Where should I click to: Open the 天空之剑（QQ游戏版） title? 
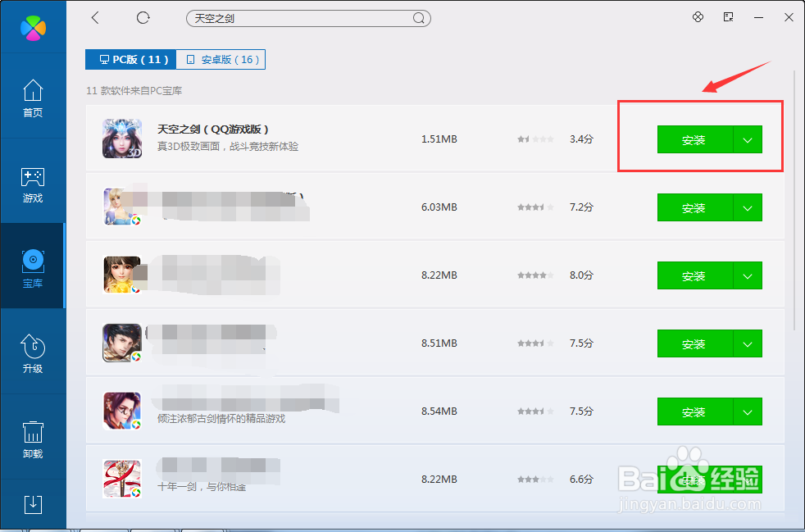(213, 130)
